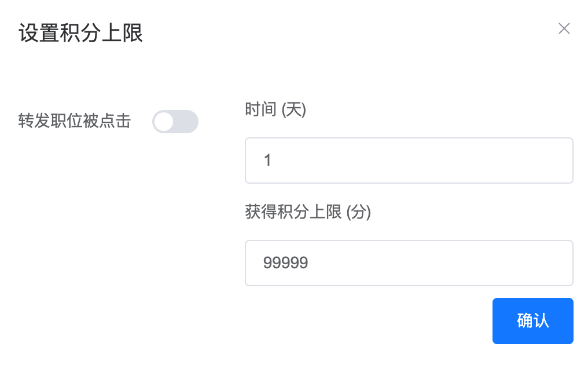Click the 99999 value in the points field

[x=285, y=262]
